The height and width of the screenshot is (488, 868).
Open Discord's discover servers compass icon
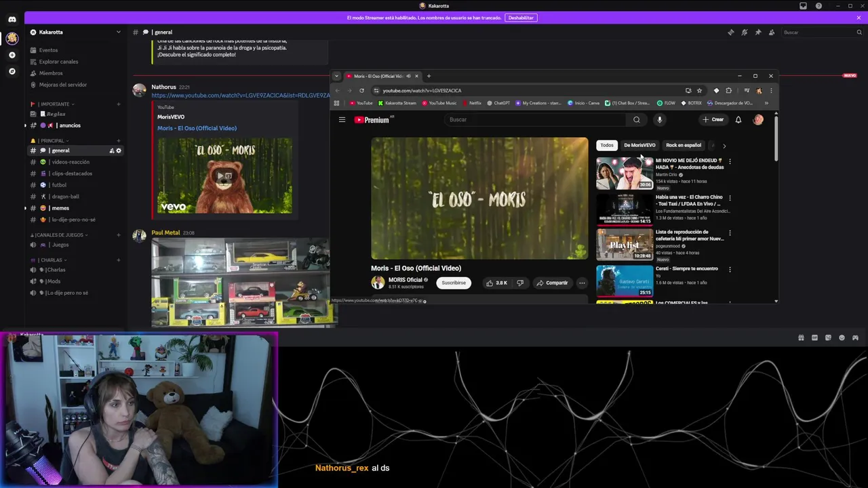click(x=12, y=71)
